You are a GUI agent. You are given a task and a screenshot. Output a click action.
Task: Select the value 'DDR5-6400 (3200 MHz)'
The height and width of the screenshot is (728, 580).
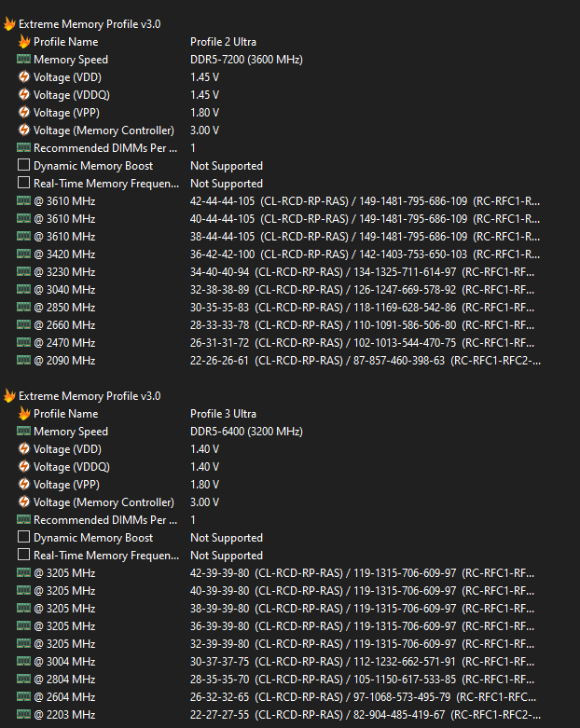(x=246, y=432)
